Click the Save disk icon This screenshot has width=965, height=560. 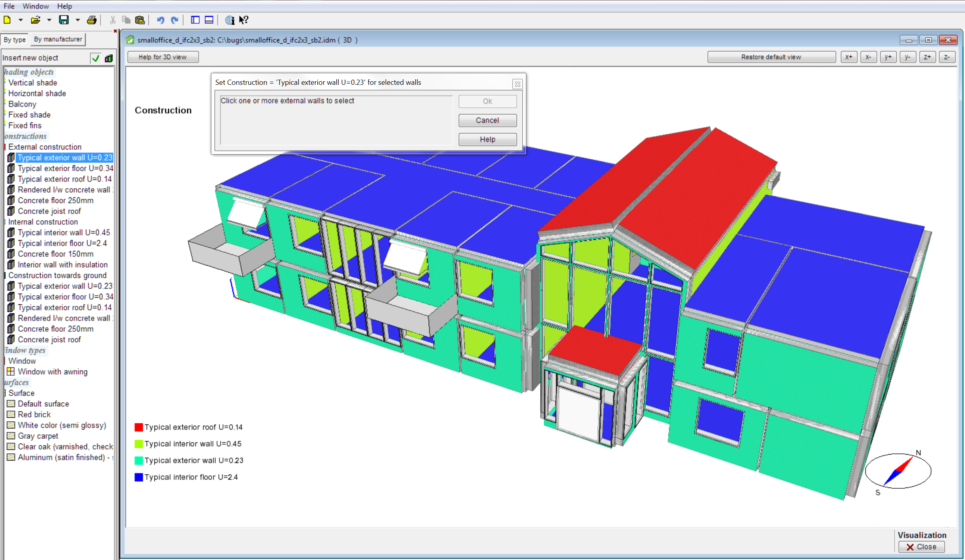(x=64, y=20)
